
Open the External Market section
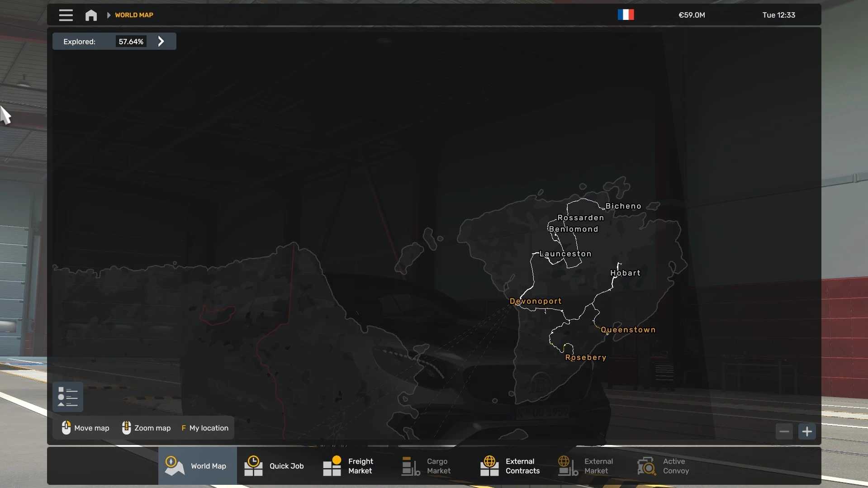586,466
